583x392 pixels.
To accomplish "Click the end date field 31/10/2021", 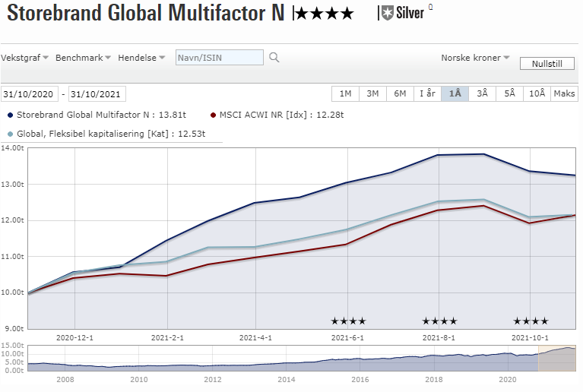I will 97,94.
